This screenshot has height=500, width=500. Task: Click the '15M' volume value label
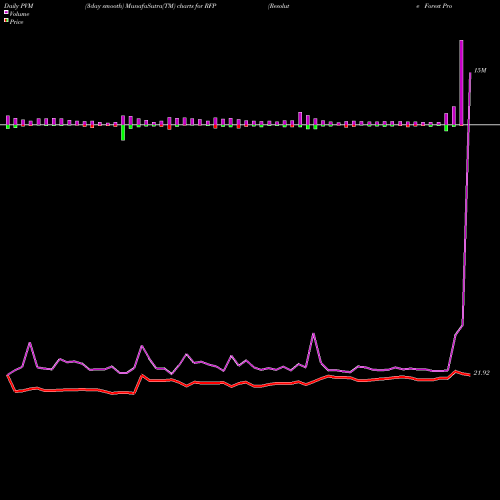[x=480, y=70]
